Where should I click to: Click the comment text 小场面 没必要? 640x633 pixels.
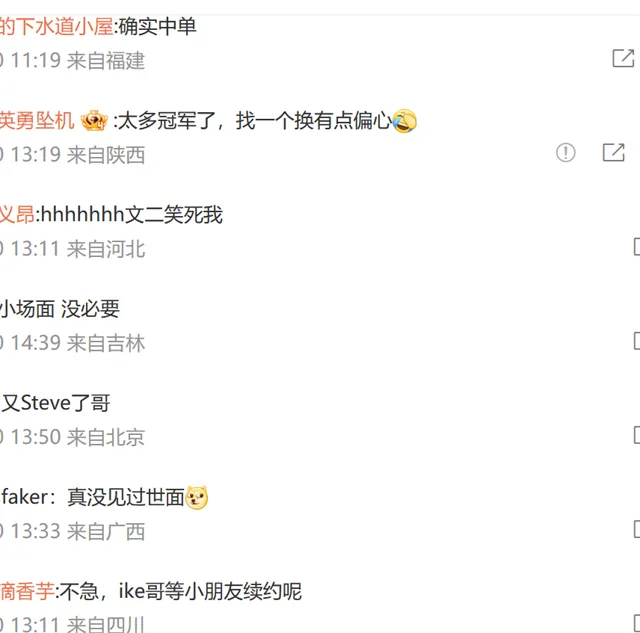coord(60,309)
